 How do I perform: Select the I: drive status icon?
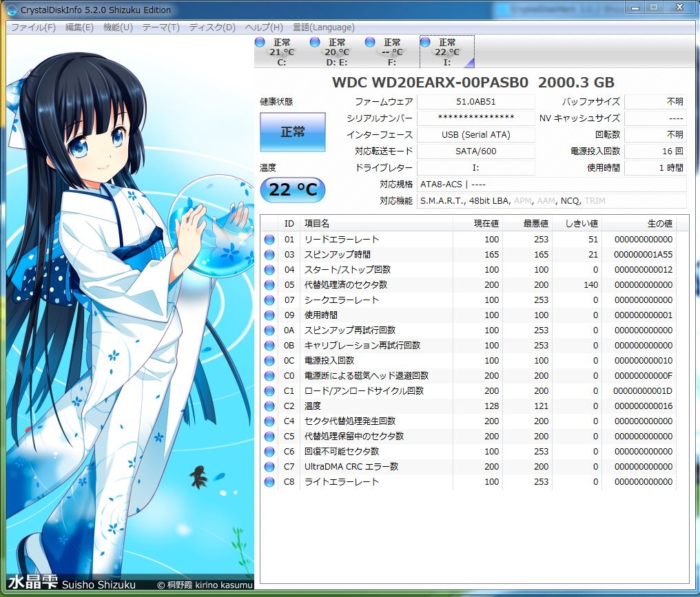(x=425, y=43)
